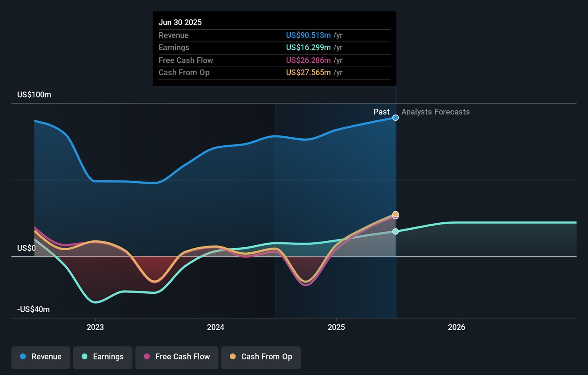Click the US$16.299m earnings value in tooltip
588x375 pixels.
(x=308, y=48)
